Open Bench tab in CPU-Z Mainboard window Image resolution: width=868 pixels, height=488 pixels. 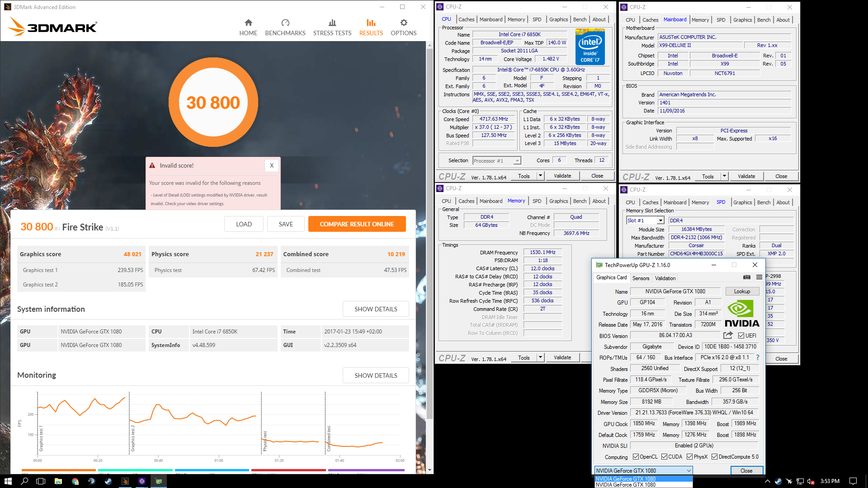pos(764,20)
